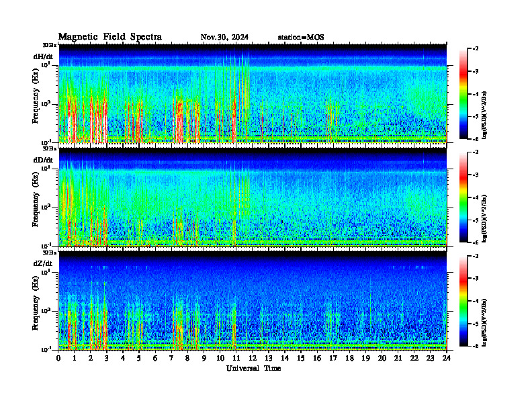Image resolution: width=532 pixels, height=411 pixels.
Task: Click inside the dZ/dt spectrogram plot
Action: (x=253, y=301)
